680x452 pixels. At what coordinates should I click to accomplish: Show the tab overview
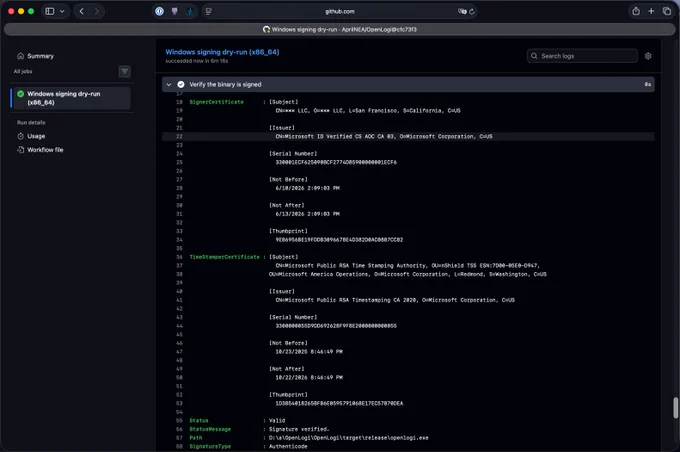[x=667, y=11]
